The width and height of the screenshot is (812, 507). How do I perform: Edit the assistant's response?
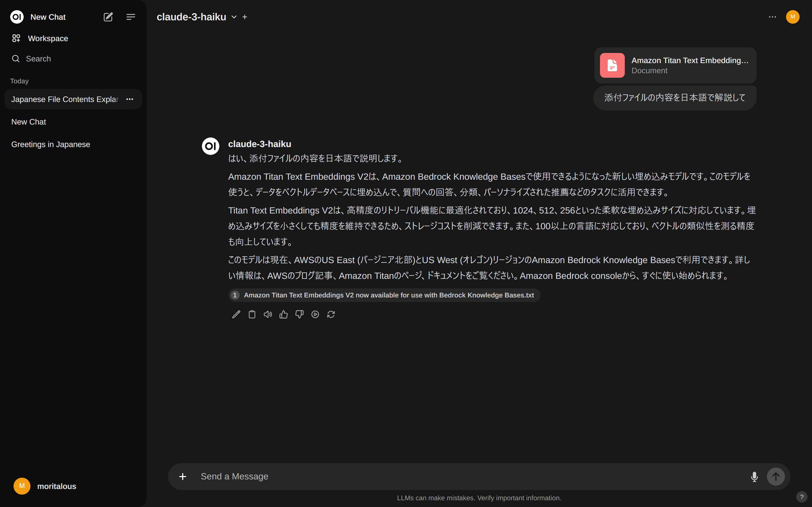click(236, 314)
